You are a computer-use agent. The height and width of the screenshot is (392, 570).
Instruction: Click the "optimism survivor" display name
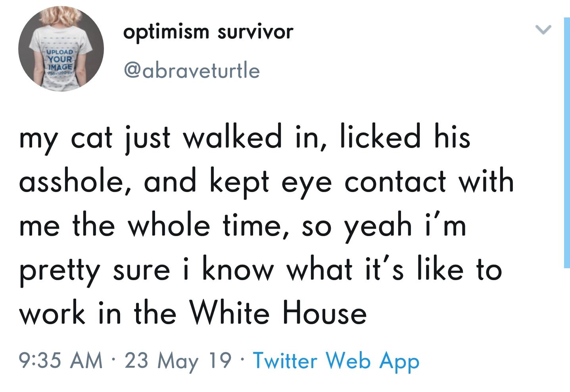click(x=208, y=31)
